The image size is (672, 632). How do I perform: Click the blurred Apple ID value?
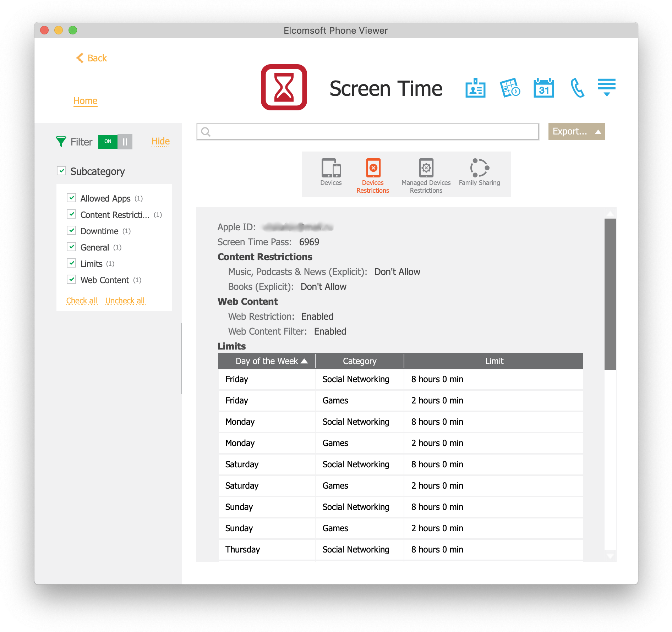298,227
